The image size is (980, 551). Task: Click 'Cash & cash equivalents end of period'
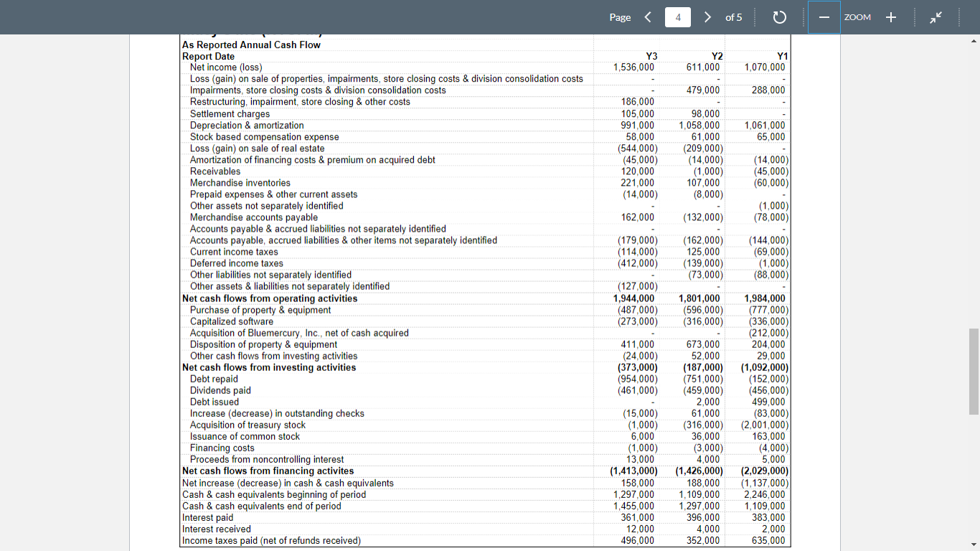point(262,506)
